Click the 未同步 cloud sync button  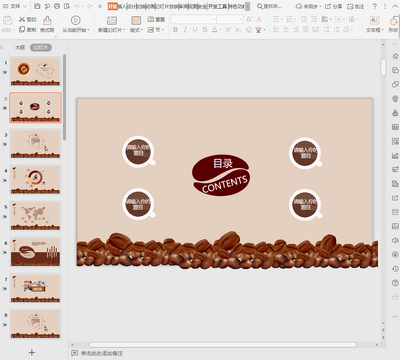pyautogui.click(x=308, y=6)
